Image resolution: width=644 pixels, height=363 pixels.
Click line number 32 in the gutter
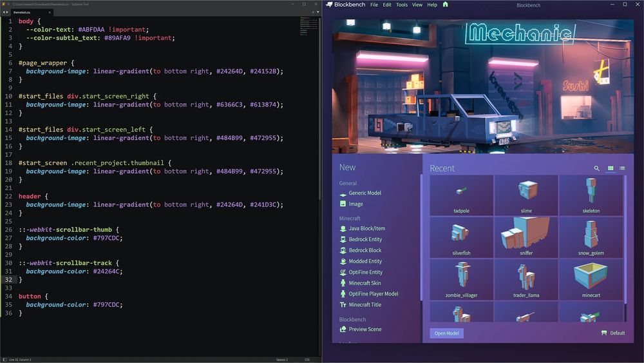point(8,280)
